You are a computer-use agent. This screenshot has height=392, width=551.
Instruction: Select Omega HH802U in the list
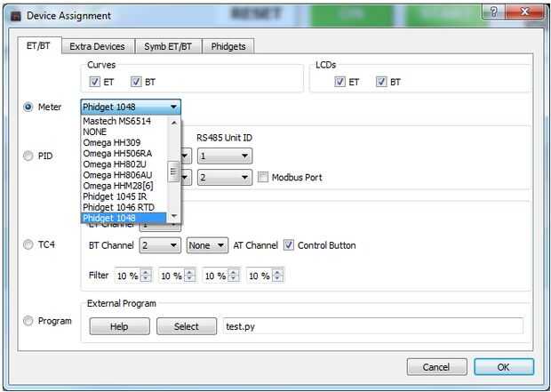coord(124,164)
